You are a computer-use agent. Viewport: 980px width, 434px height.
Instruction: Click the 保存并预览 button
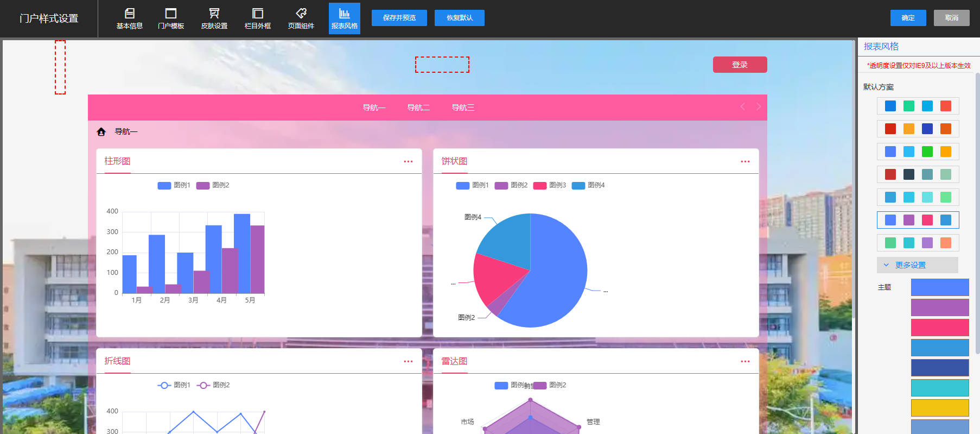point(399,18)
